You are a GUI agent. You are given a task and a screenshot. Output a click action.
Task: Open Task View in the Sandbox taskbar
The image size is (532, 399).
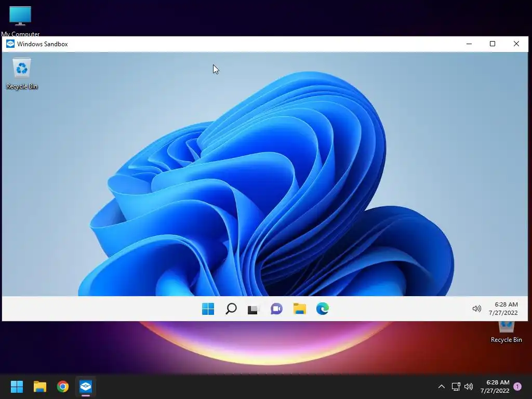click(x=254, y=309)
